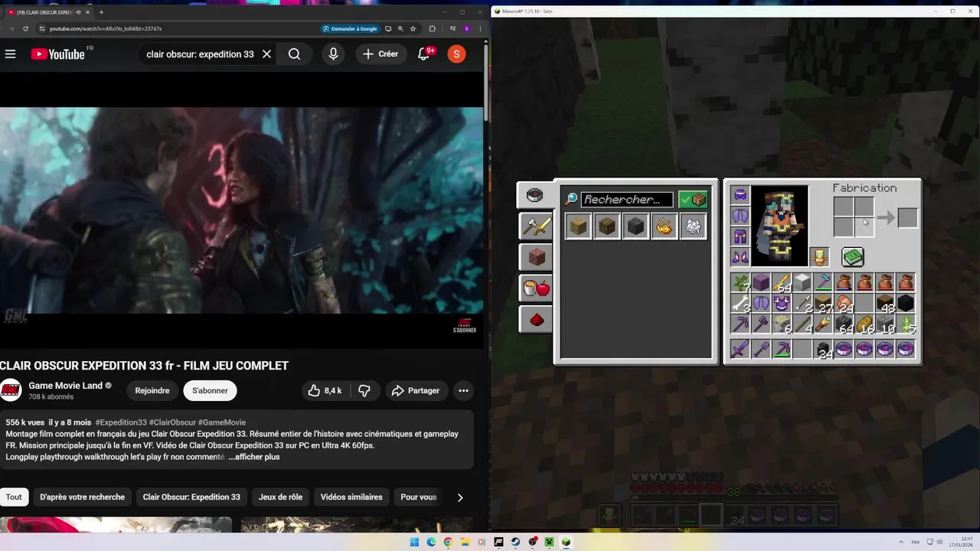The height and width of the screenshot is (551, 980).
Task: Clear the YouTube search query with the X
Action: 266,54
